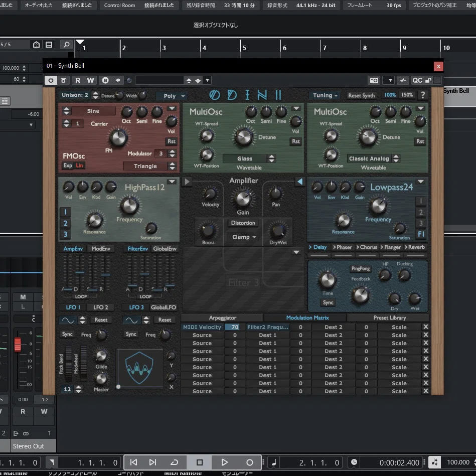Viewport: 476px width, 476px height.
Task: Toggle the Distortion on/off button
Action: coord(243,223)
